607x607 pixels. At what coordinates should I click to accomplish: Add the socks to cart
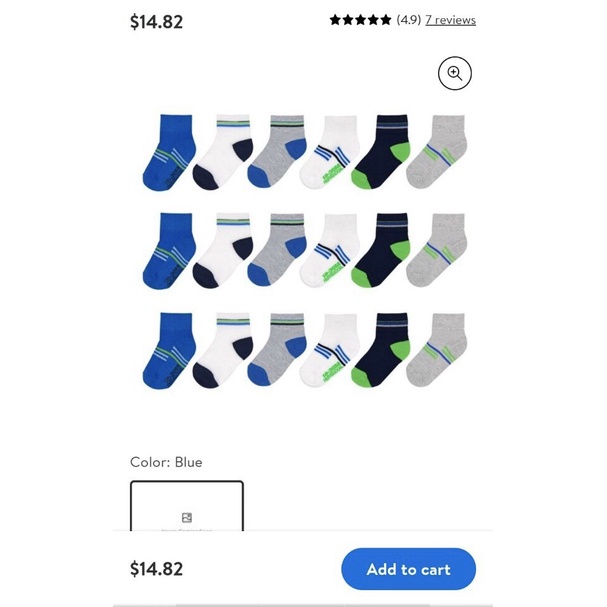408,569
